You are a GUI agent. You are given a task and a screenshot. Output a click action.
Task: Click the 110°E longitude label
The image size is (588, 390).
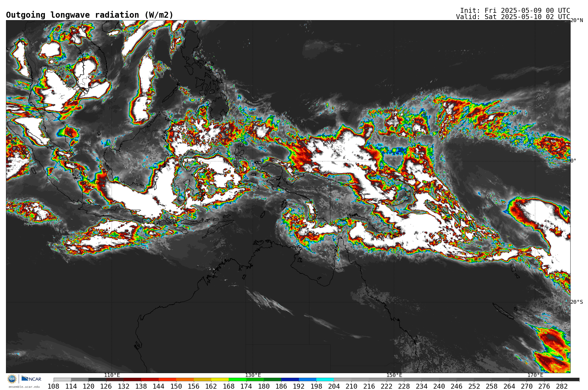click(112, 375)
